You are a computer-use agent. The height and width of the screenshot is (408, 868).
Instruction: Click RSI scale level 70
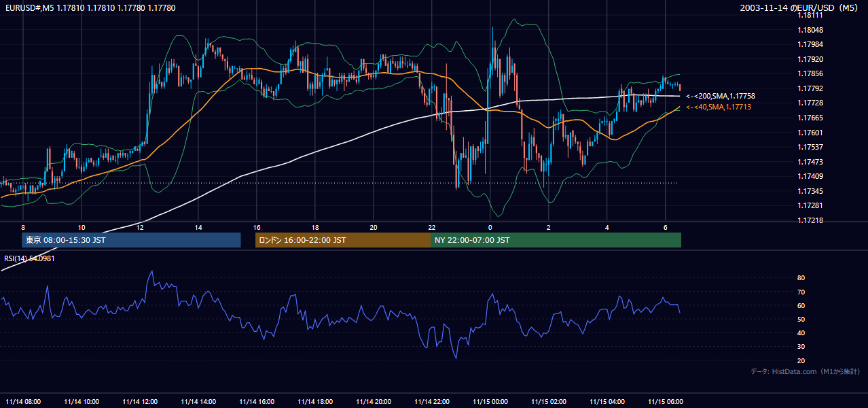[801, 292]
